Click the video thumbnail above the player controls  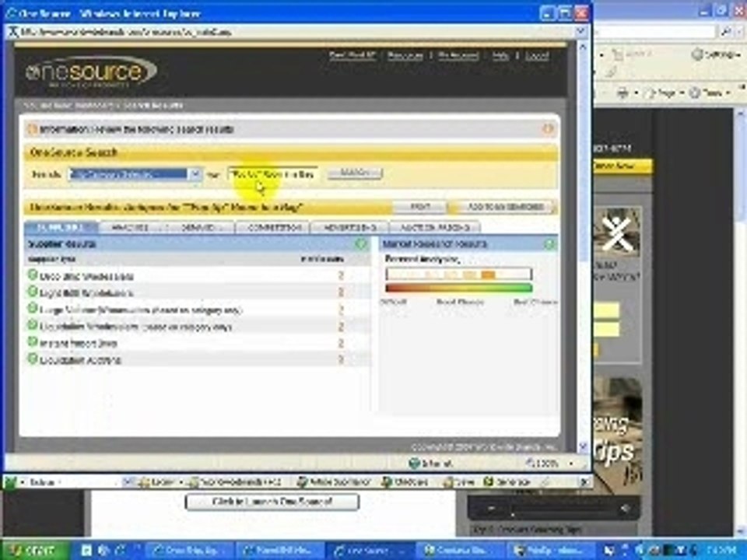pyautogui.click(x=617, y=436)
